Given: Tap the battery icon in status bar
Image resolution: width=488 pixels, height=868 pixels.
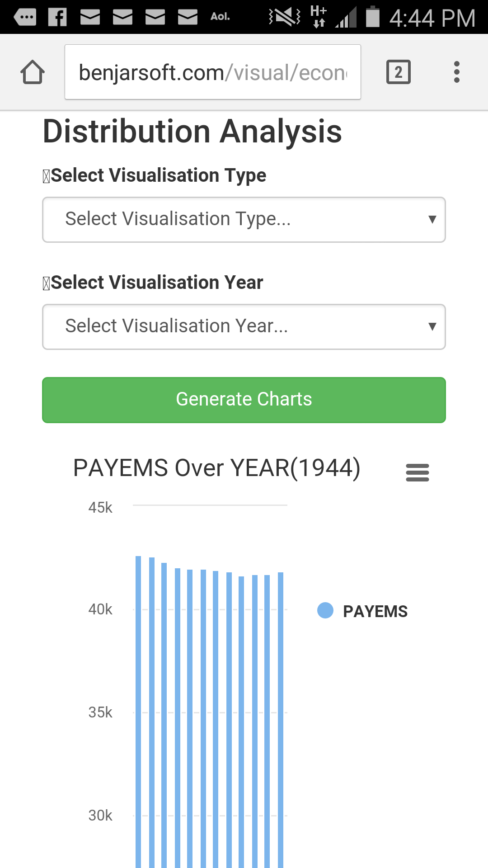Looking at the screenshot, I should 372,16.
